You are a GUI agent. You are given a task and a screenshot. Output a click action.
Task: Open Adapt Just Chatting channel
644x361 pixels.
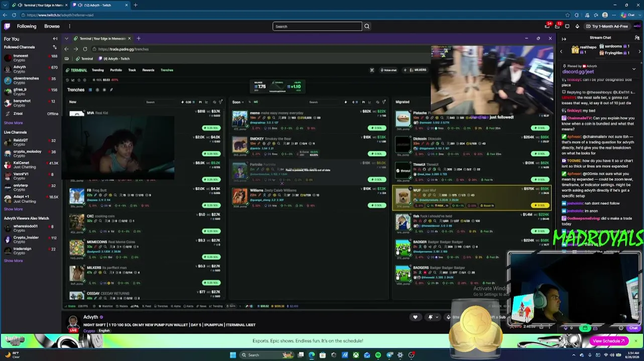pos(30,199)
